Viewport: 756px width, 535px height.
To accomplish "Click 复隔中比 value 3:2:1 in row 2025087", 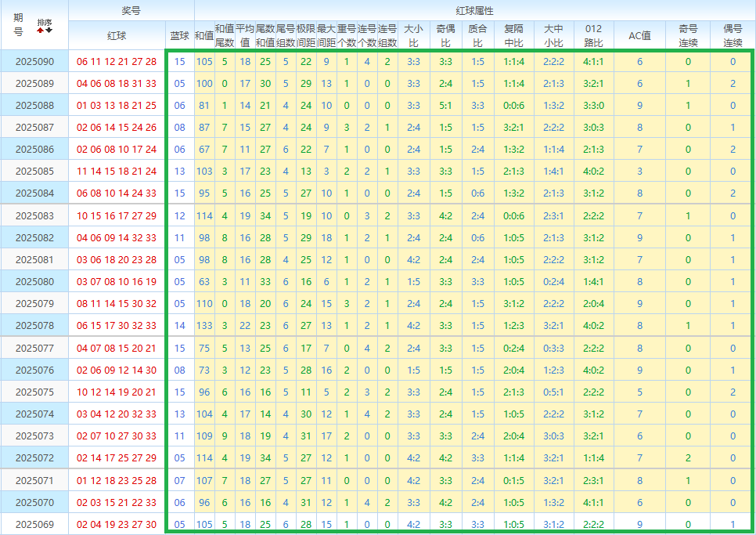I will tap(514, 128).
